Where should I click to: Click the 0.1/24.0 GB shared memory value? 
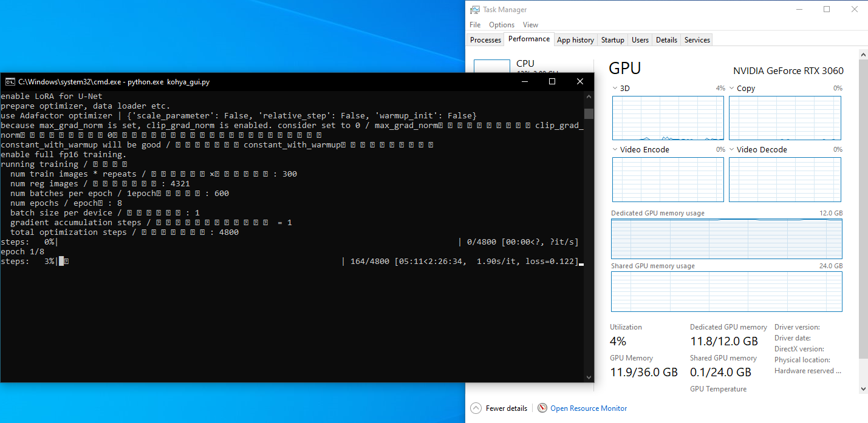720,372
